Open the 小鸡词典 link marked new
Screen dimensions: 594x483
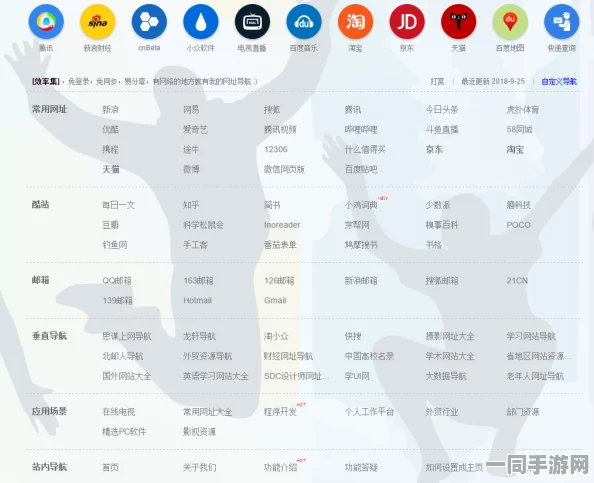361,205
